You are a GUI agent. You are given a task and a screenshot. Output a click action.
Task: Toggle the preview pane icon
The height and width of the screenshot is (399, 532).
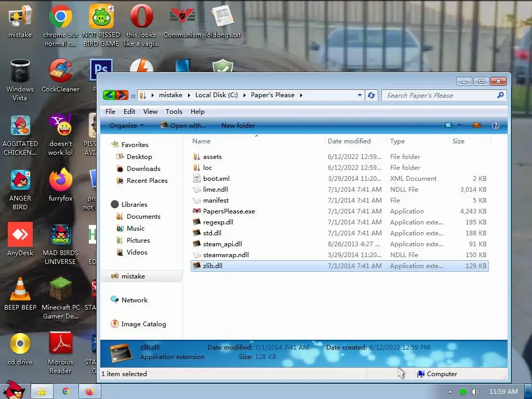coord(477,126)
